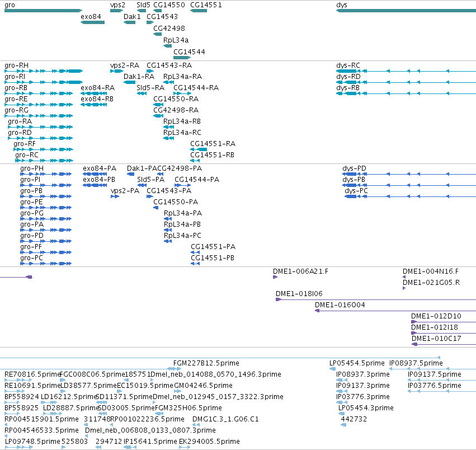476x450 pixels.
Task: Click the vps2-RA transcript label
Action: point(125,65)
